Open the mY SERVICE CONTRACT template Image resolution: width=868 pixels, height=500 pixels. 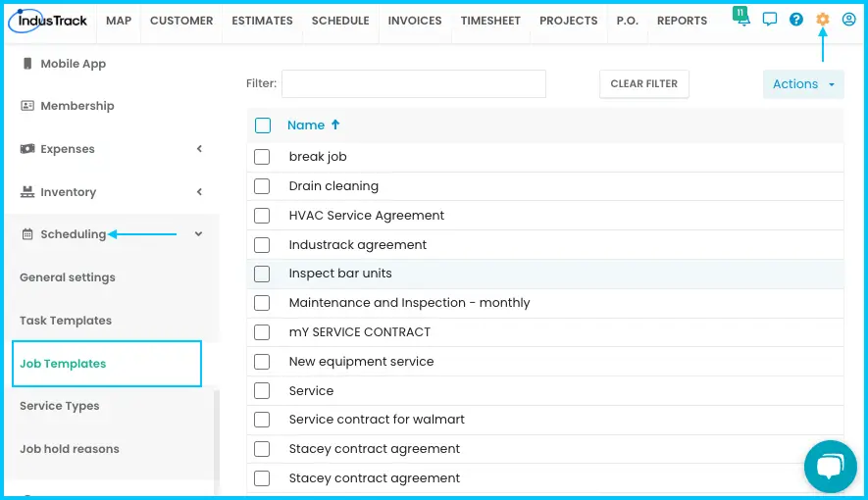pos(360,331)
